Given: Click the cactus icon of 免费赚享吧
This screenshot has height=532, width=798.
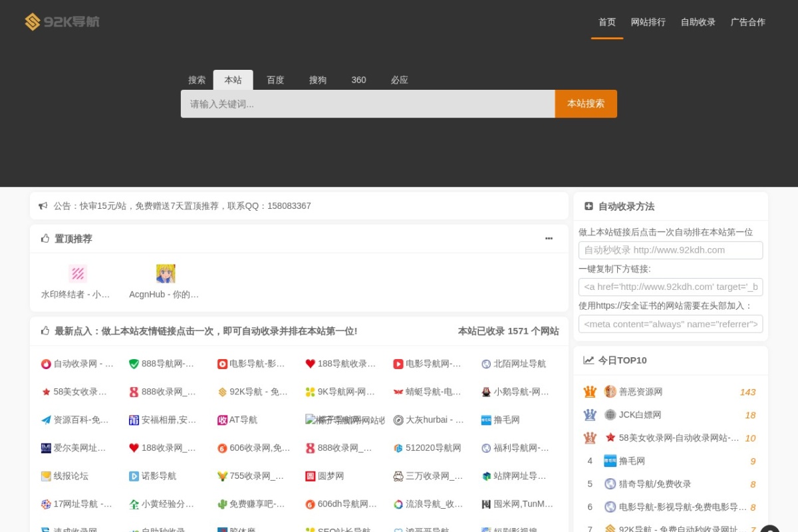Looking at the screenshot, I should coord(223,503).
